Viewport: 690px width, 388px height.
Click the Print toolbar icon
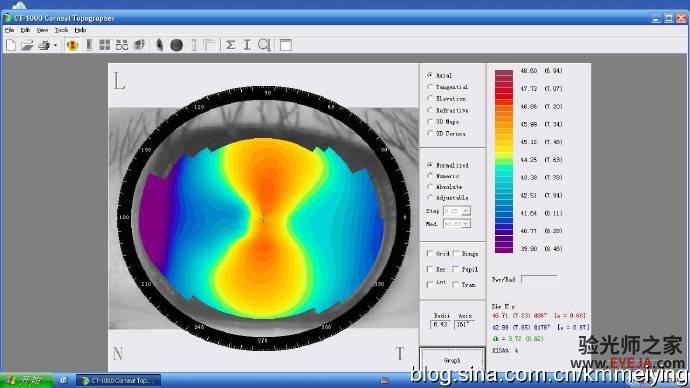click(44, 45)
